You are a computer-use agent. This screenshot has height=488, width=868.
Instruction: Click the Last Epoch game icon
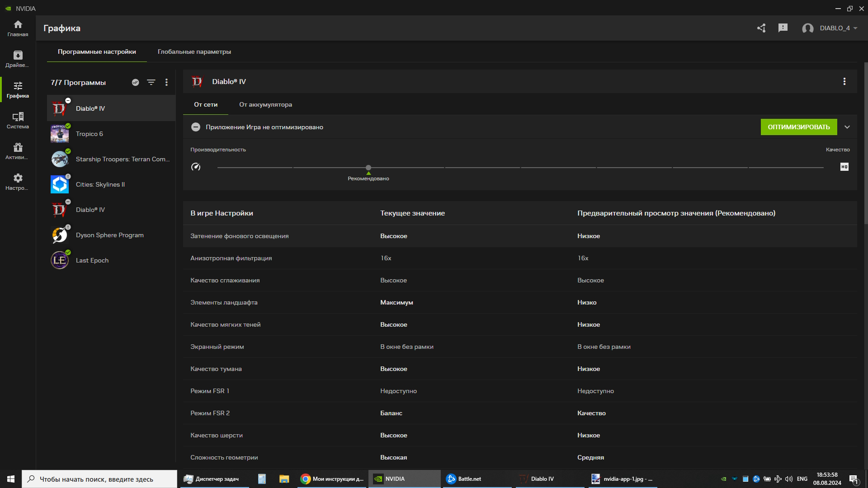coord(60,260)
